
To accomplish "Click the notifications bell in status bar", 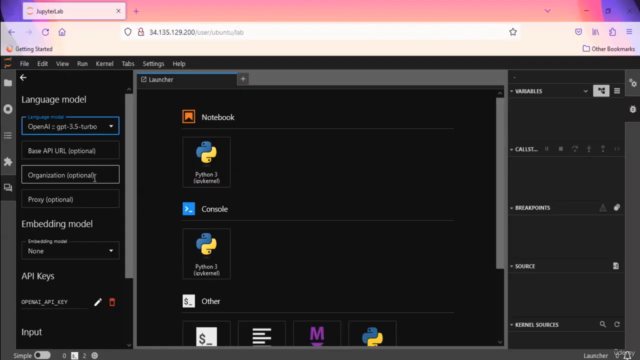I will 627,356.
